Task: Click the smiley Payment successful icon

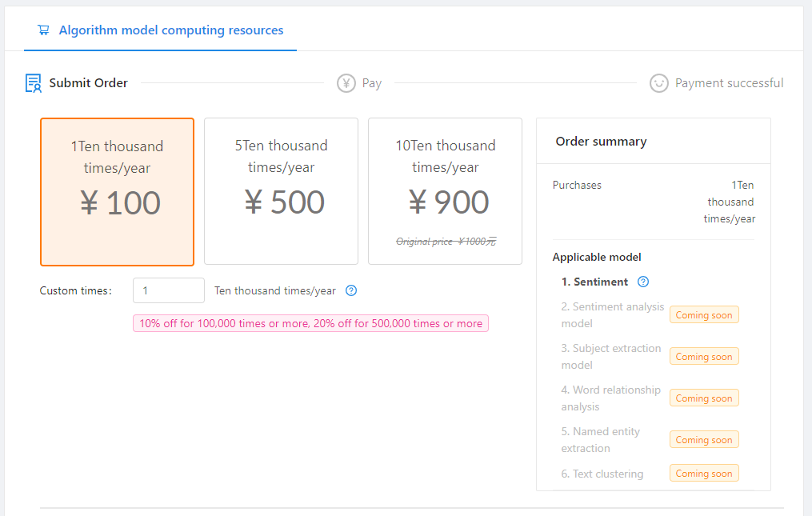Action: click(x=658, y=83)
